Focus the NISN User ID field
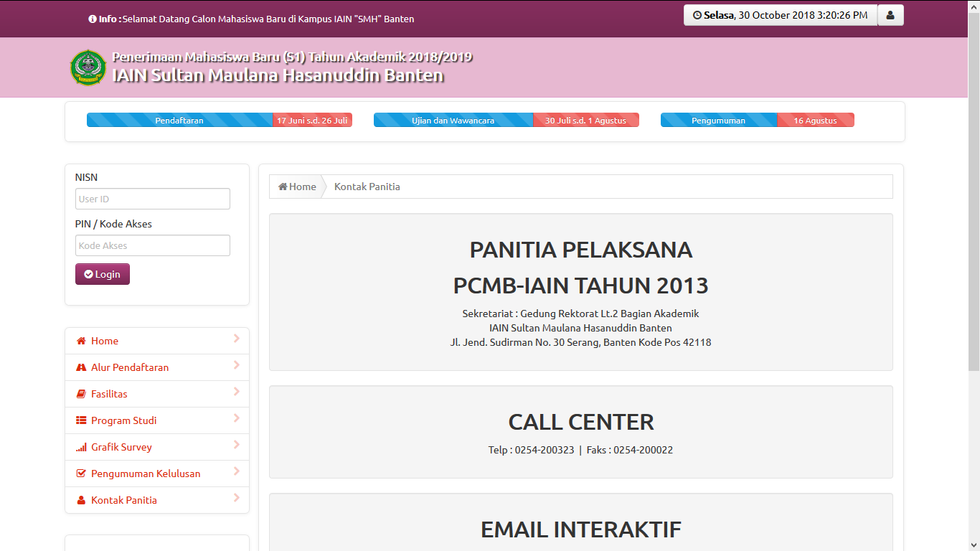980x551 pixels. pos(152,199)
